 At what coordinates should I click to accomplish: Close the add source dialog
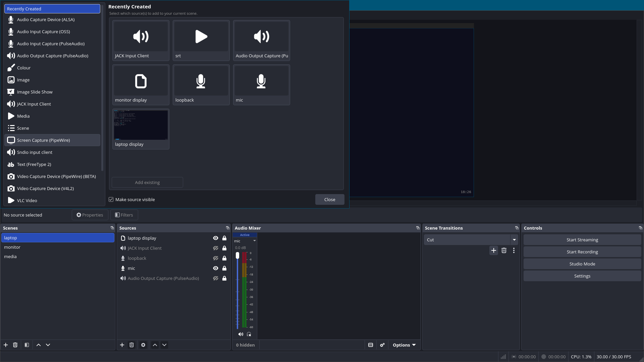(330, 199)
